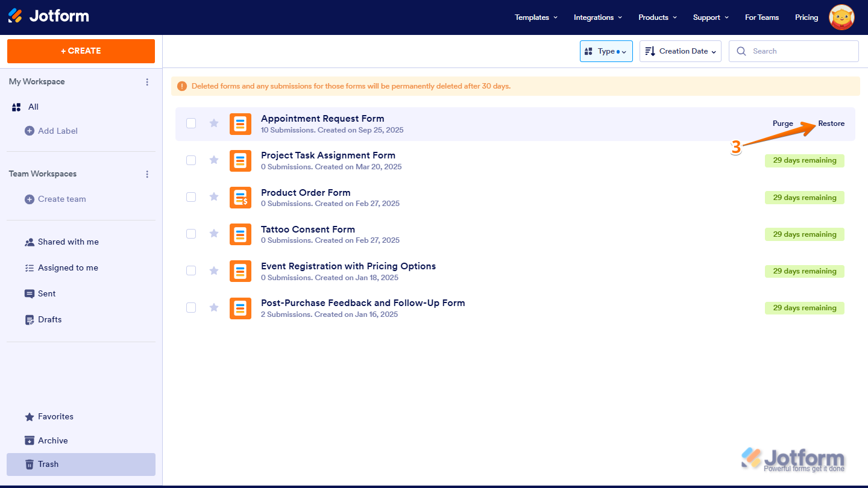Open the Type filter dropdown

(606, 51)
